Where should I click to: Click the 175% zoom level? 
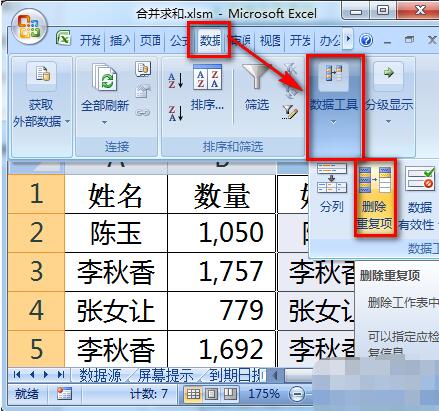click(x=264, y=394)
